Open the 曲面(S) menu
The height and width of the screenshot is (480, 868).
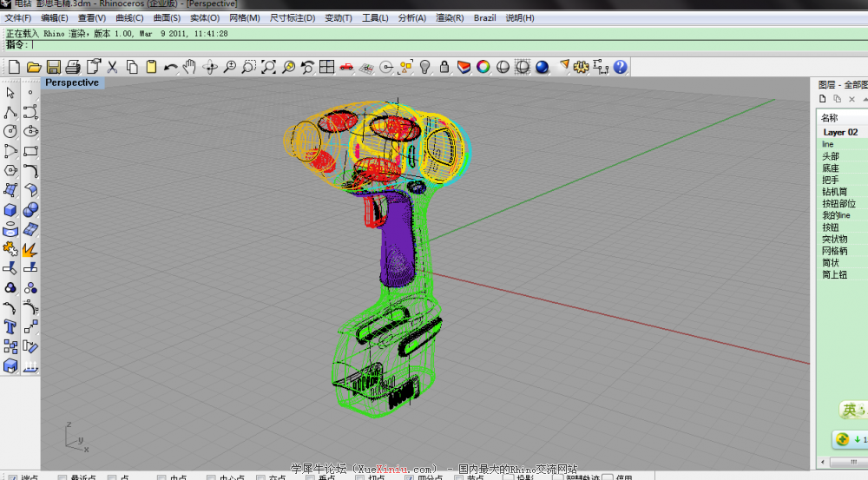[x=167, y=17]
